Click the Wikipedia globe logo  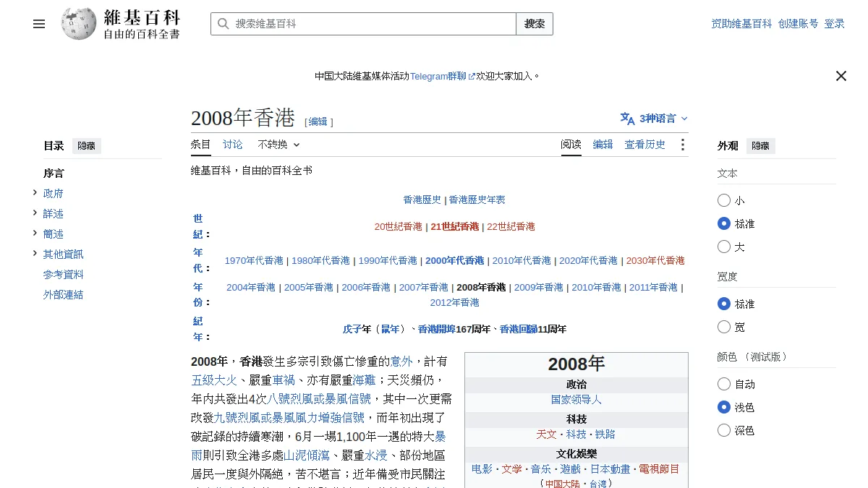pyautogui.click(x=79, y=24)
